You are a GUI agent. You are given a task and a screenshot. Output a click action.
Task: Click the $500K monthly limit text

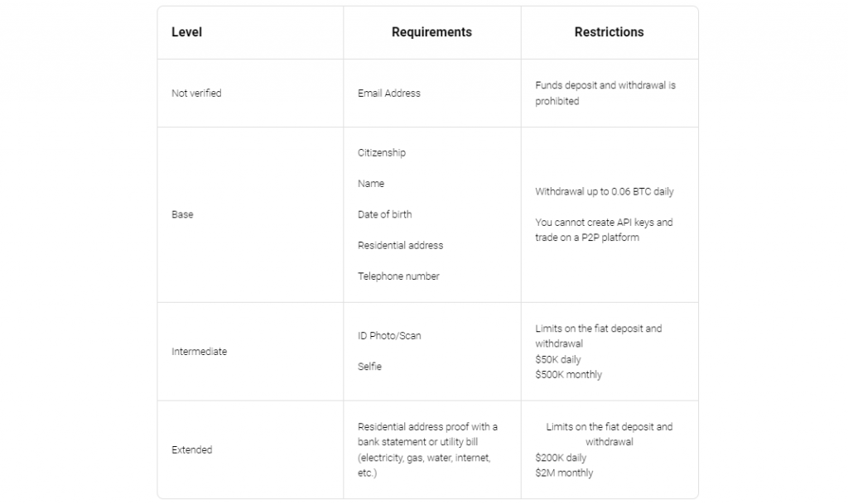[x=568, y=375]
